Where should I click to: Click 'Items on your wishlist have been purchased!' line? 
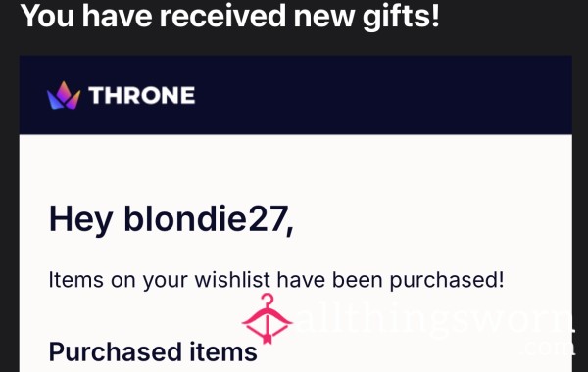pyautogui.click(x=276, y=280)
